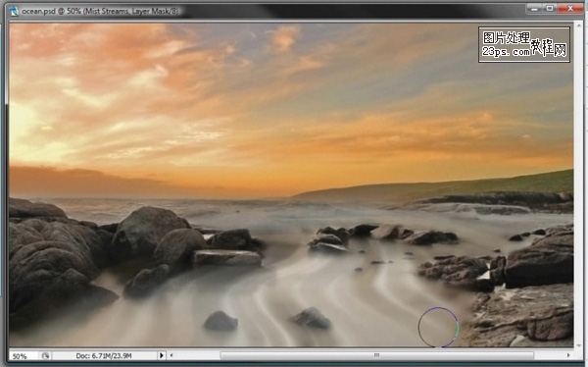Click the horizontal scrollbar thumb
Image resolution: width=588 pixels, height=367 pixels.
tap(377, 355)
